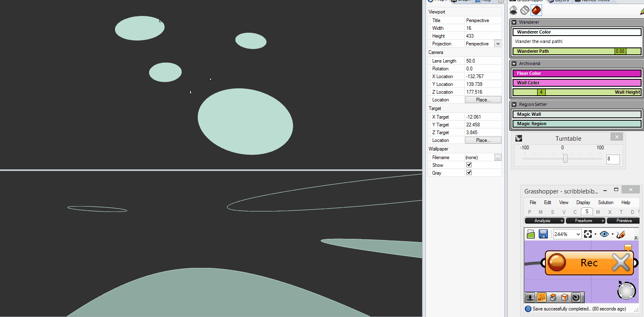
Task: Switch to the V component tab
Action: pos(564,212)
